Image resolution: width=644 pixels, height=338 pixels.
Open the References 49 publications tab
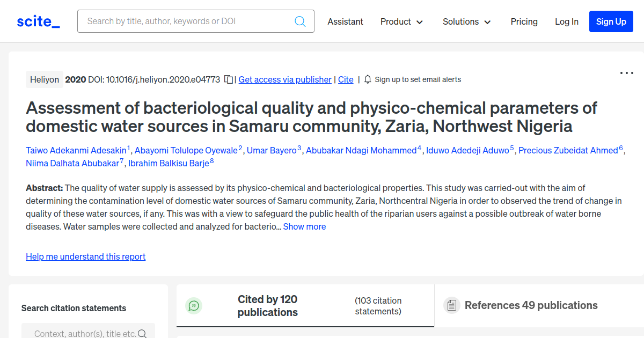[x=531, y=305]
